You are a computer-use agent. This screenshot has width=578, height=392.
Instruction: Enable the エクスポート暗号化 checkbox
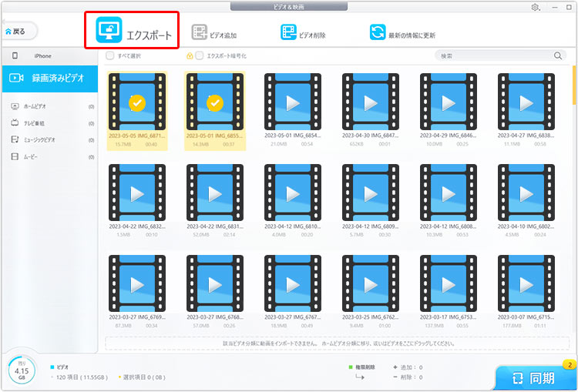(199, 56)
